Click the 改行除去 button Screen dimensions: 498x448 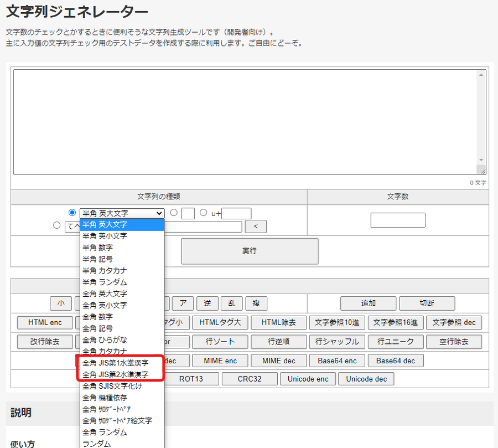click(x=45, y=342)
